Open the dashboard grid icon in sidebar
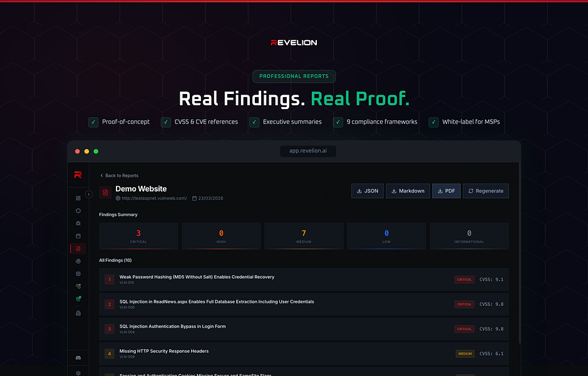The width and height of the screenshot is (588, 376). 78,198
